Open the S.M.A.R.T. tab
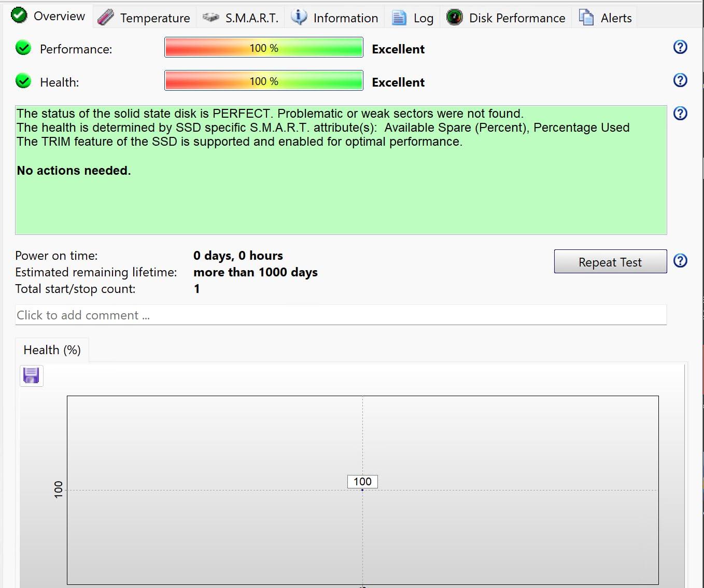 click(x=241, y=18)
